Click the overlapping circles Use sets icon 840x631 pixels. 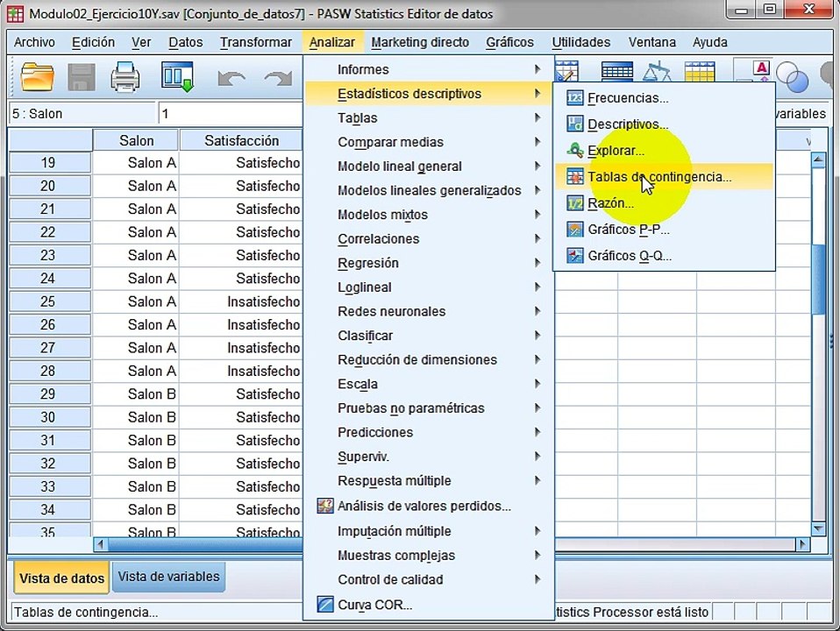coord(791,76)
